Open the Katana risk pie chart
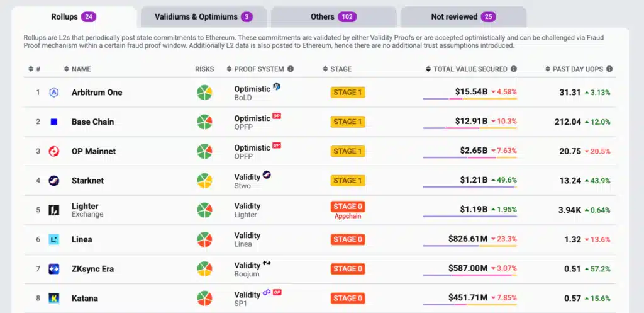 click(x=204, y=299)
